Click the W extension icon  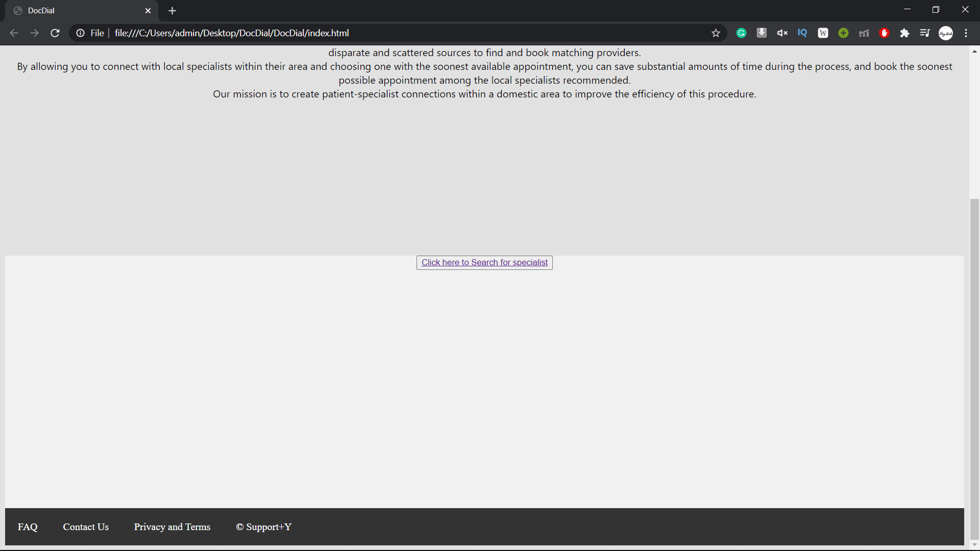(x=823, y=33)
